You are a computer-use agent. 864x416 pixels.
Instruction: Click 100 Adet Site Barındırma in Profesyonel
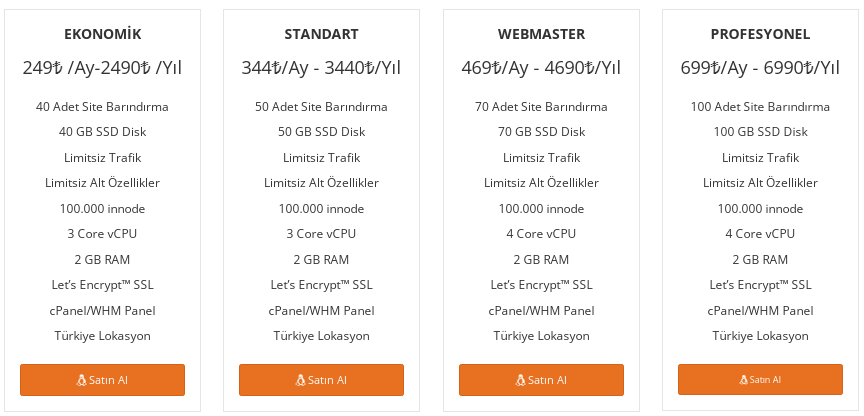(760, 106)
